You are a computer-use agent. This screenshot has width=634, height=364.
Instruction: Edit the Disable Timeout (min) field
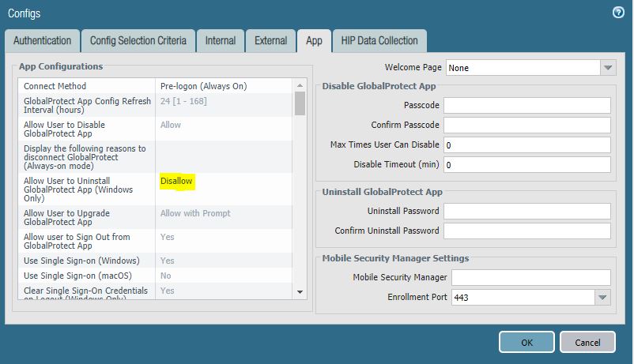(x=527, y=165)
